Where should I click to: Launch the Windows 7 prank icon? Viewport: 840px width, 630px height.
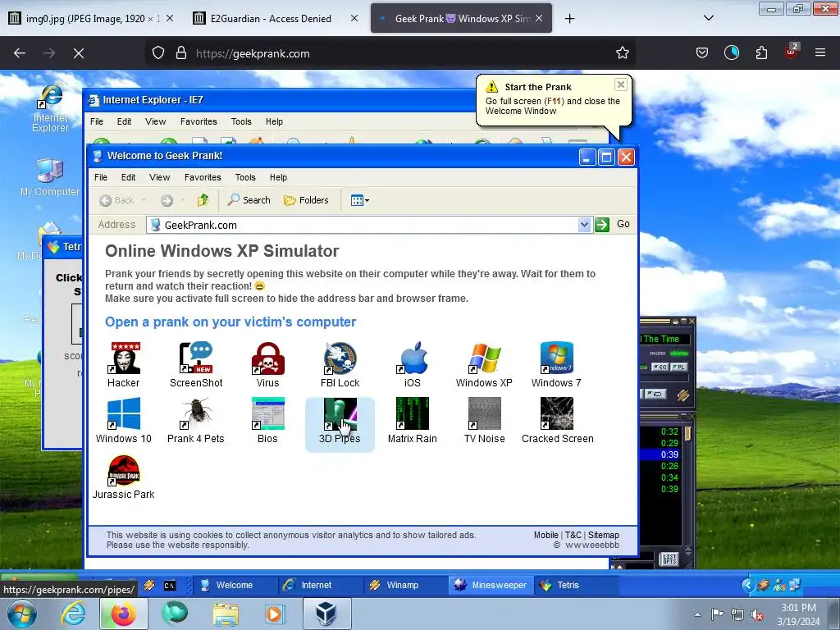557,364
